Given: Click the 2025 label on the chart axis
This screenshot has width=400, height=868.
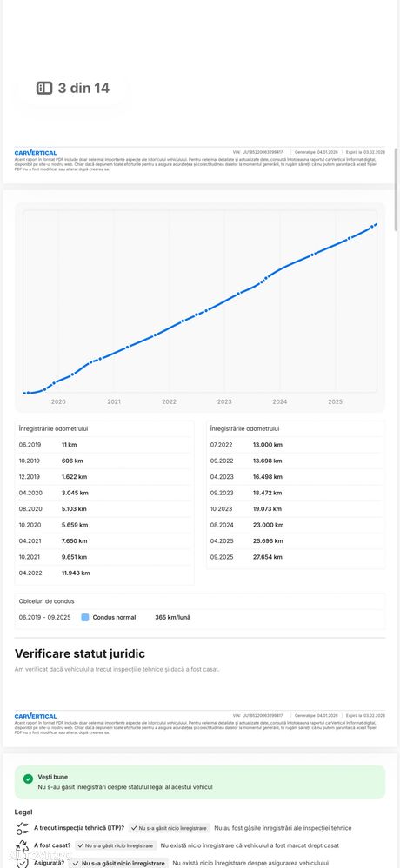Looking at the screenshot, I should click(335, 402).
